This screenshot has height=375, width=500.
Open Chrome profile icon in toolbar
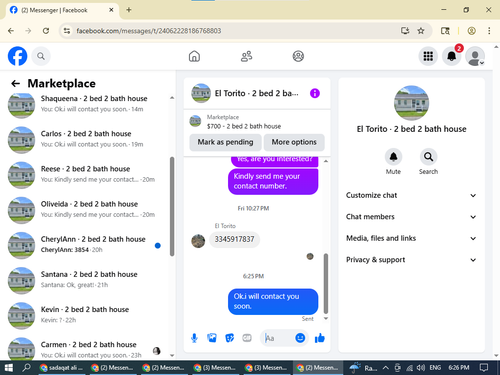[471, 31]
